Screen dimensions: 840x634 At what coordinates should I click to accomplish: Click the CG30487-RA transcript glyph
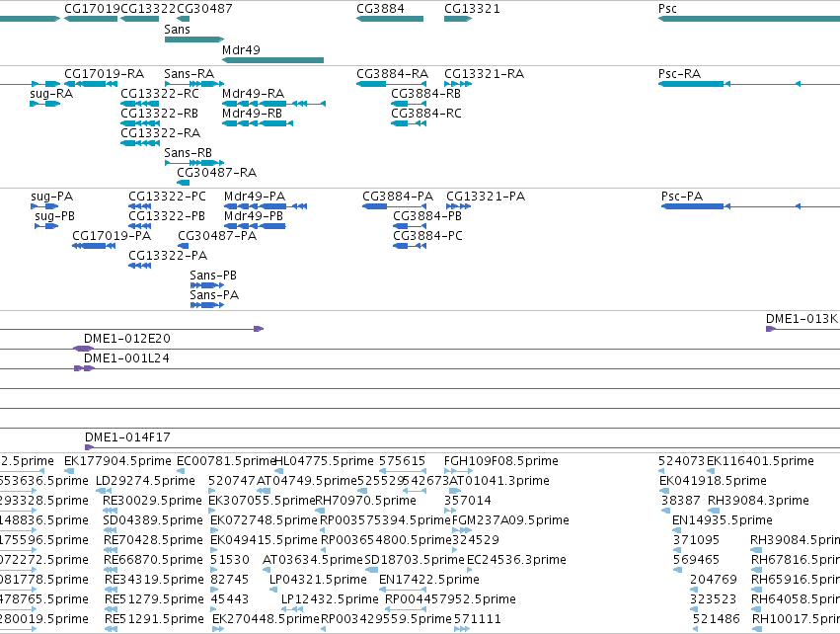coord(183,183)
